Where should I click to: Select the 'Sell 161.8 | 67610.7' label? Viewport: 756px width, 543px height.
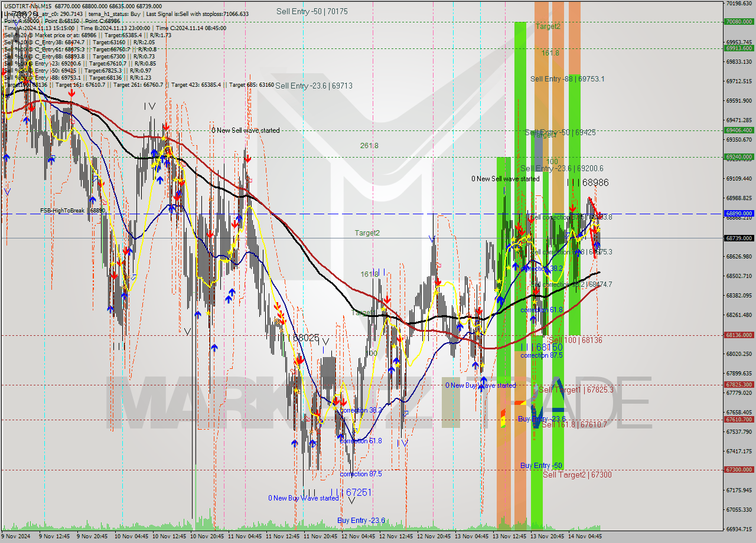click(574, 424)
